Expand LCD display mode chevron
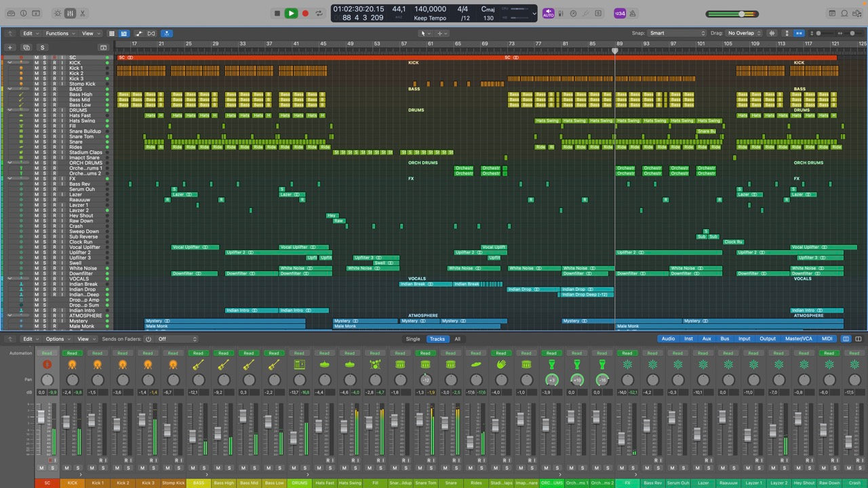This screenshot has height=488, width=868. click(x=534, y=13)
